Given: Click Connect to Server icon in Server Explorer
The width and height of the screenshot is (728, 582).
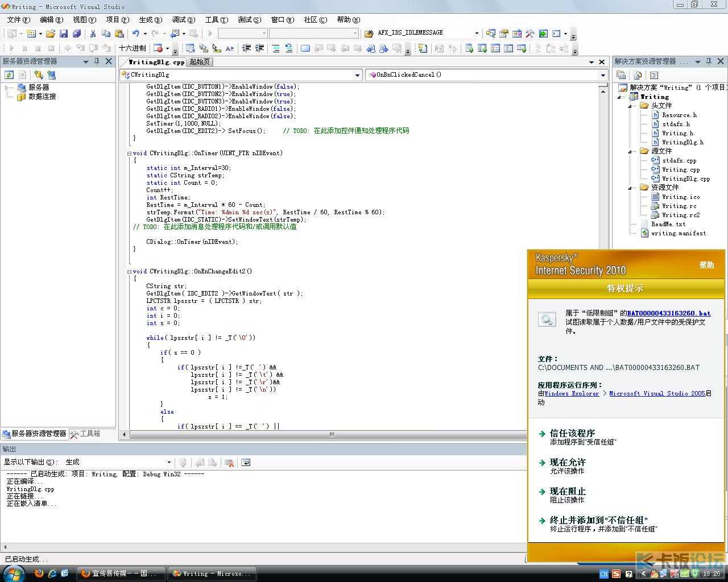Looking at the screenshot, I should click(x=51, y=74).
